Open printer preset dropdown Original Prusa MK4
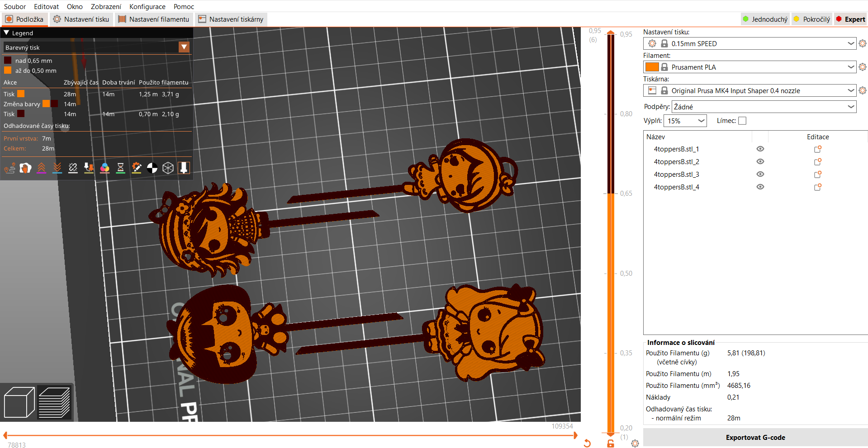The height and width of the screenshot is (448, 868). point(749,90)
